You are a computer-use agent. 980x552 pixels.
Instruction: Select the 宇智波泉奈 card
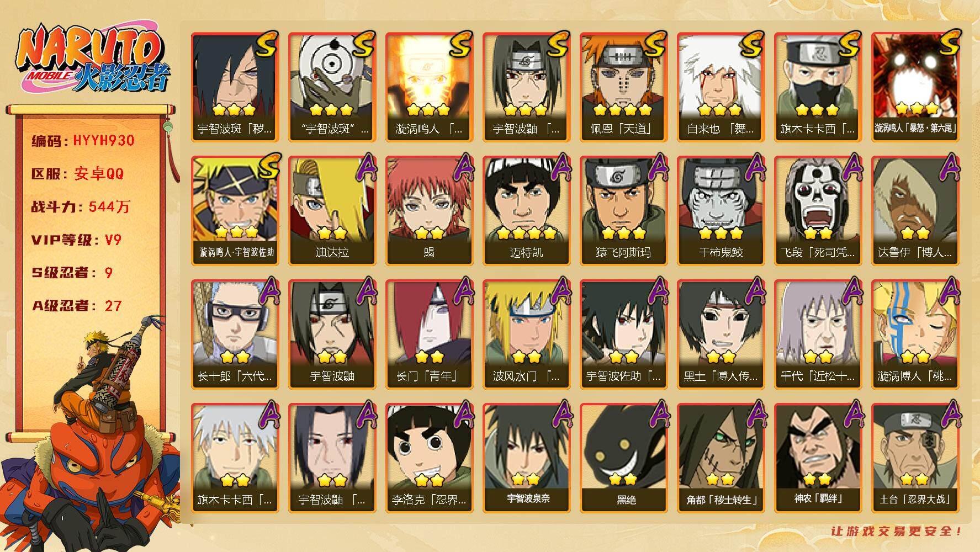click(526, 458)
